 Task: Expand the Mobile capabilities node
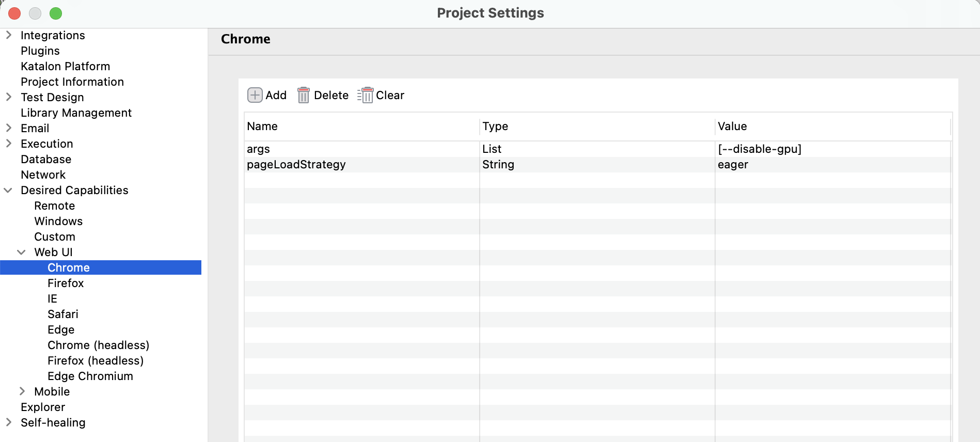(22, 391)
